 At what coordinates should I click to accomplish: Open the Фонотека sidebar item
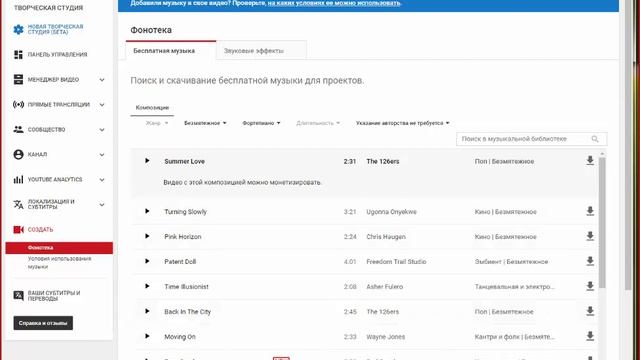tap(59, 248)
